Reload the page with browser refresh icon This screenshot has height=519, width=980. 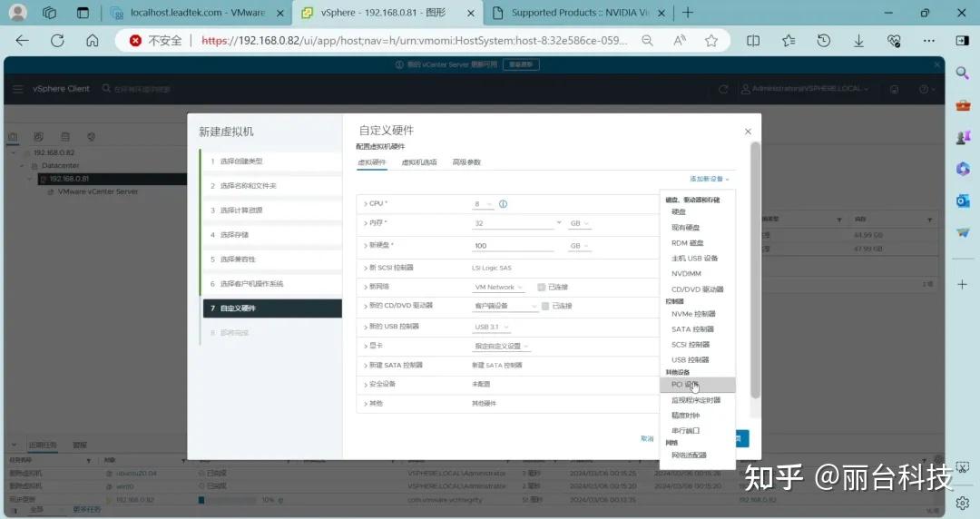57,41
